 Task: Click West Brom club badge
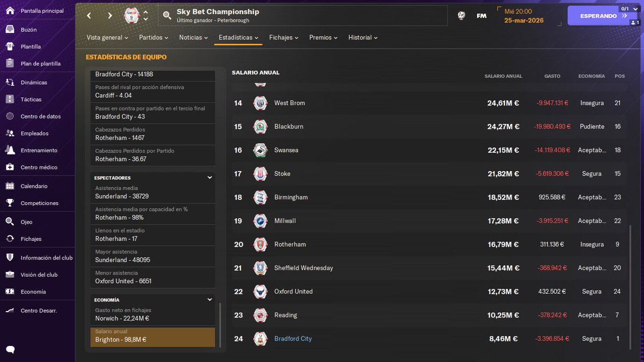260,103
